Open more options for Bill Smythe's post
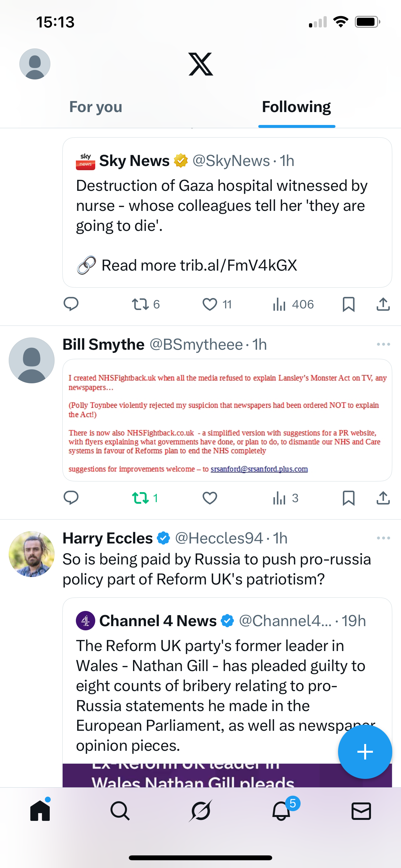This screenshot has width=401, height=868. coord(383,344)
